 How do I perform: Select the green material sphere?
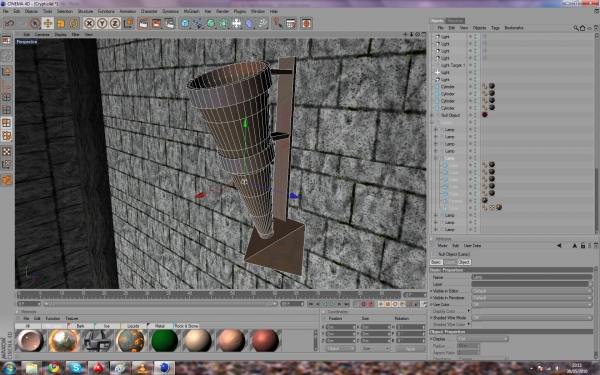click(x=165, y=340)
